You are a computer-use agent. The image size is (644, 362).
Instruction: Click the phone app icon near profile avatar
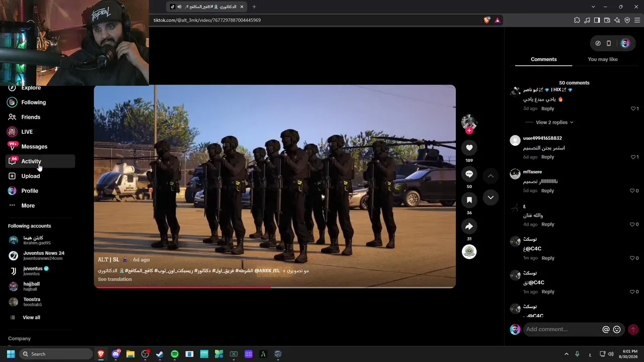608,43
